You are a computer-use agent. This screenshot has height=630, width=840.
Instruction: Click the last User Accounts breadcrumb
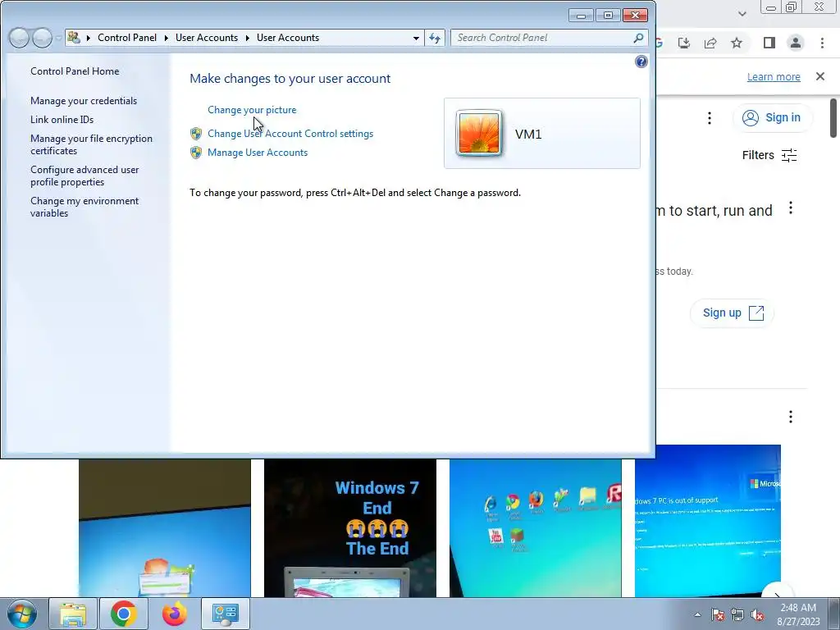[288, 38]
